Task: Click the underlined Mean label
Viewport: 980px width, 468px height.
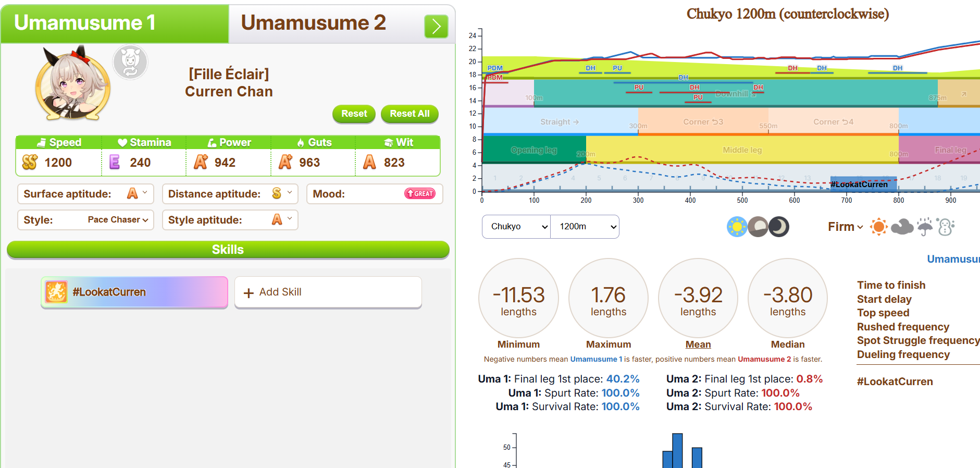Action: tap(698, 344)
